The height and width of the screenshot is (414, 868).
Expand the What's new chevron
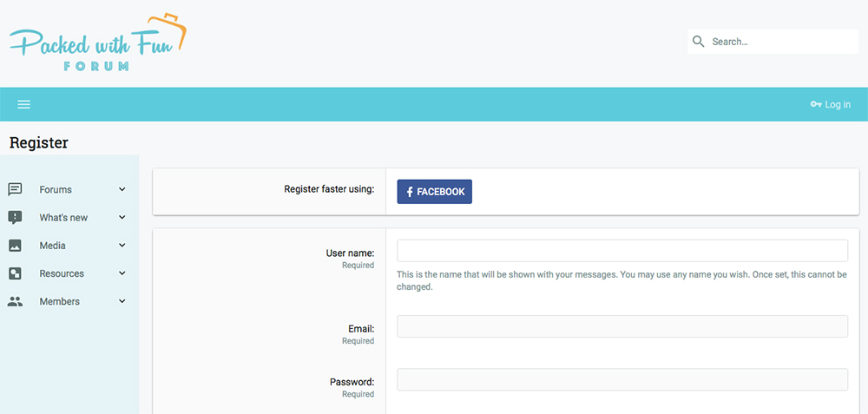click(122, 218)
